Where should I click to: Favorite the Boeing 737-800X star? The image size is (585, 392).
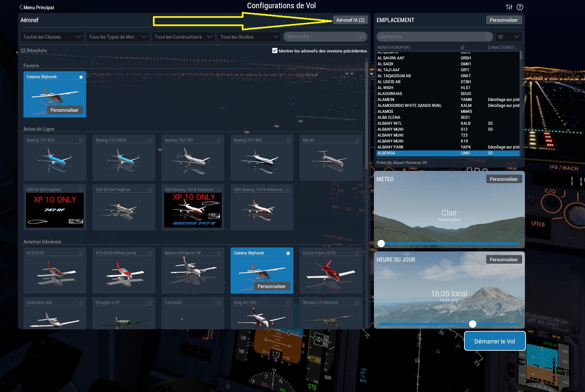(150, 140)
